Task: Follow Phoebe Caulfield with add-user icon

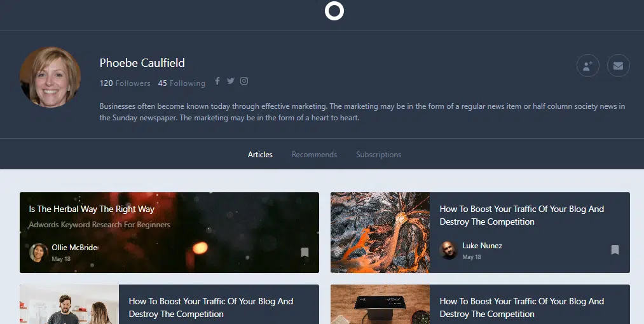Action: (x=587, y=66)
